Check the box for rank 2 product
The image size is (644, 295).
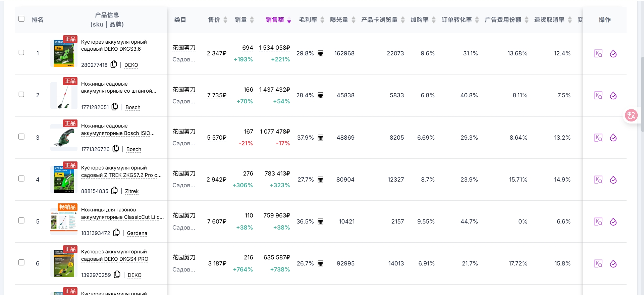pos(21,94)
